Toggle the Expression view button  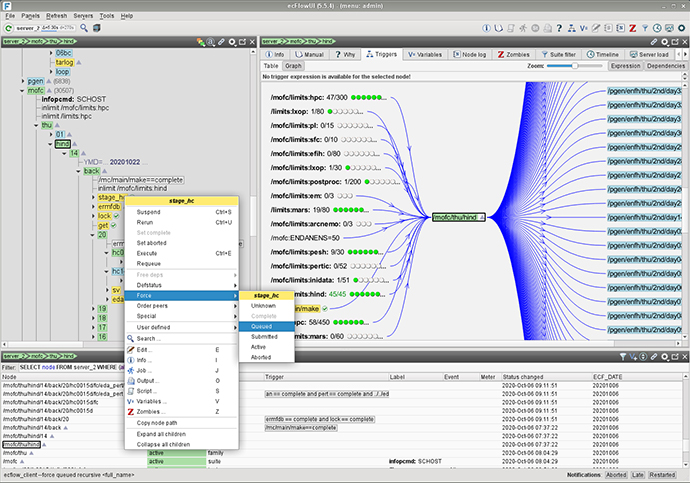[624, 65]
